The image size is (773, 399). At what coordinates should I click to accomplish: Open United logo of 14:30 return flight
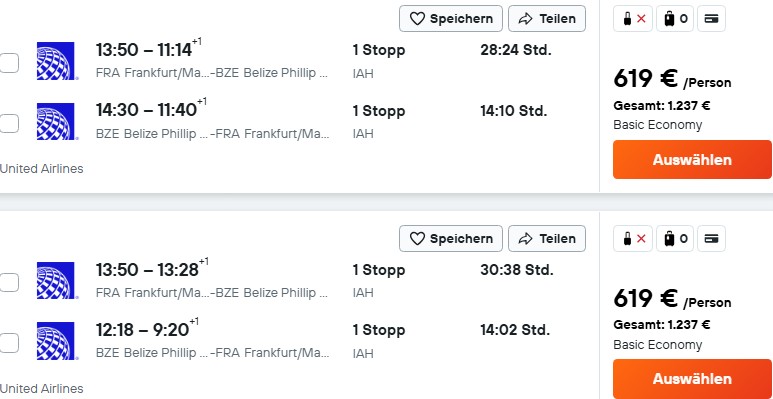[56, 121]
